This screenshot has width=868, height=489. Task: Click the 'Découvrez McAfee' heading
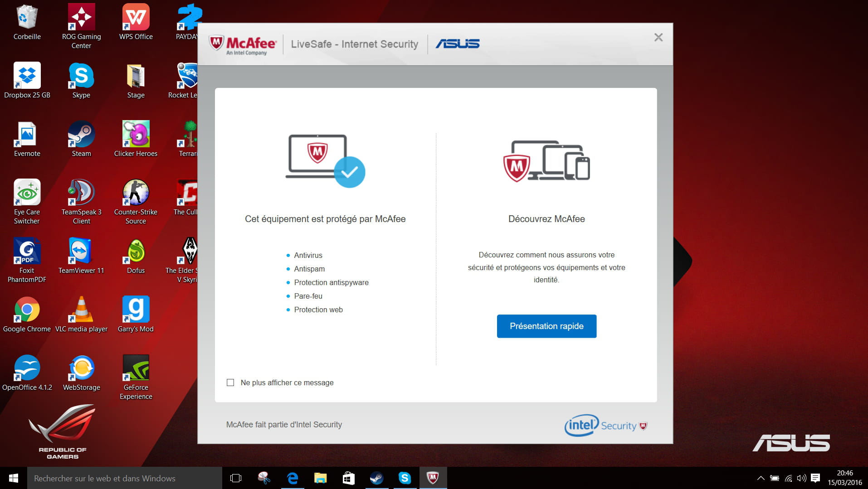coord(546,219)
